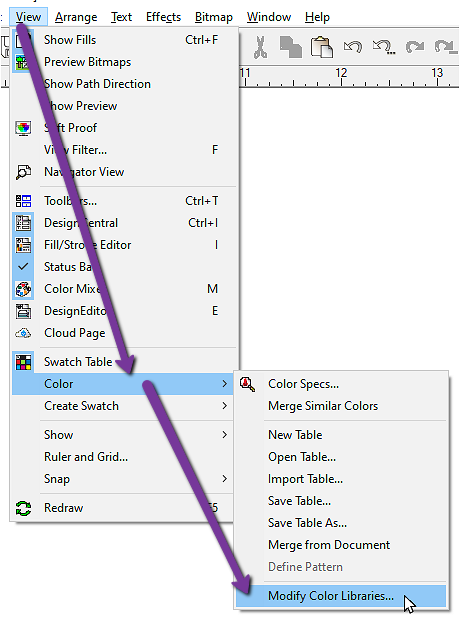The width and height of the screenshot is (459, 621).
Task: Expand the Show submenu
Action: pos(124,435)
